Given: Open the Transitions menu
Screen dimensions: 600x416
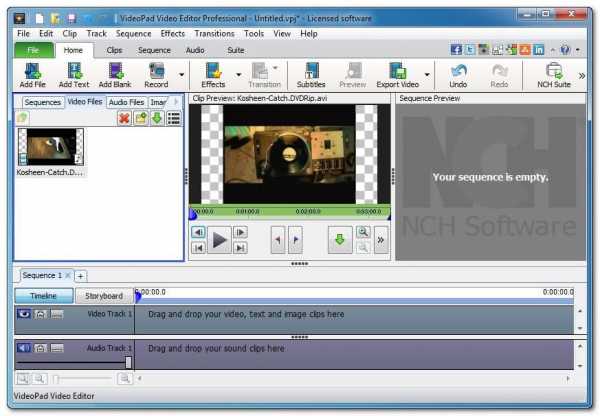Looking at the screenshot, I should point(214,34).
